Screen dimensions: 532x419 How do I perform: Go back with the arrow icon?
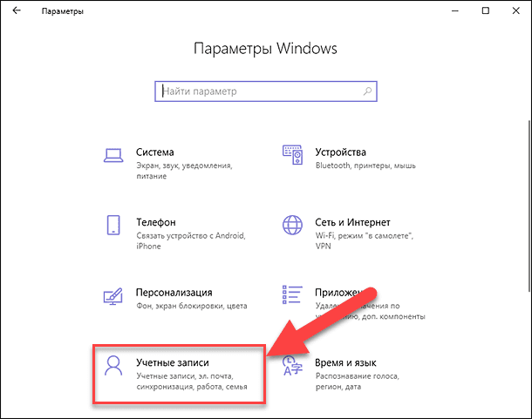pyautogui.click(x=17, y=10)
